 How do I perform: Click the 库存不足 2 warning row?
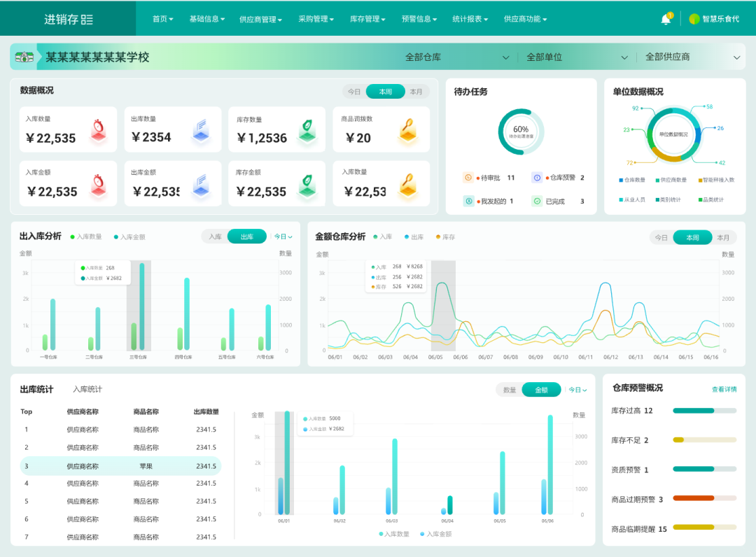tap(673, 440)
